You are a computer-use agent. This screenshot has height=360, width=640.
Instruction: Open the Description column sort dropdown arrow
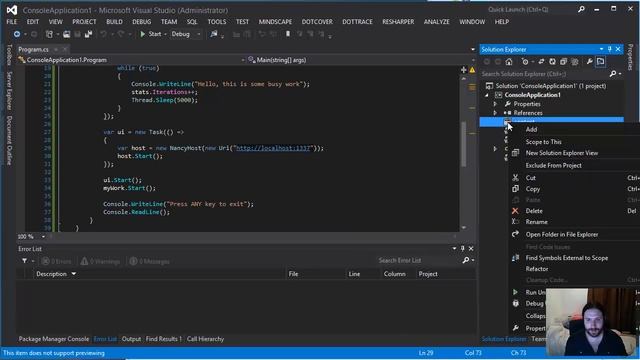pos(73,274)
